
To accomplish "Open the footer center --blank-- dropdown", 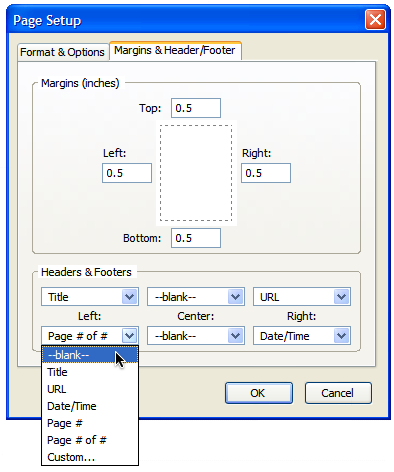I will (x=196, y=336).
